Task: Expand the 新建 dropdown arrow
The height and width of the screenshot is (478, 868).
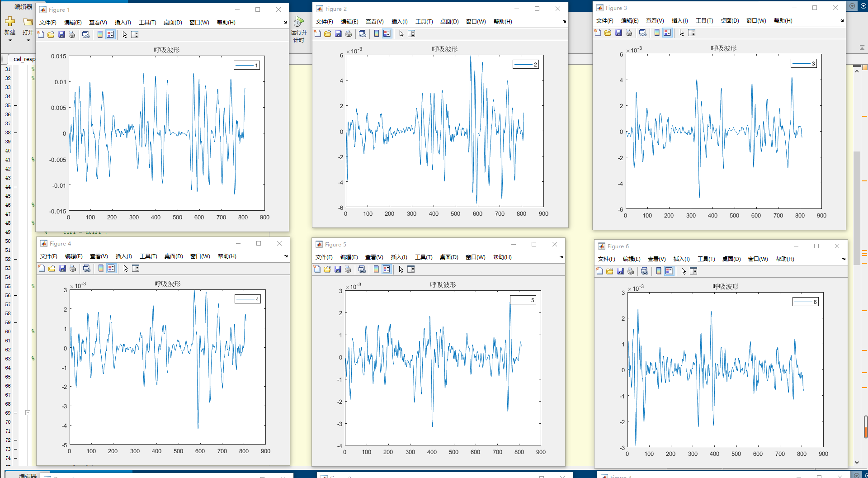Action: click(10, 40)
